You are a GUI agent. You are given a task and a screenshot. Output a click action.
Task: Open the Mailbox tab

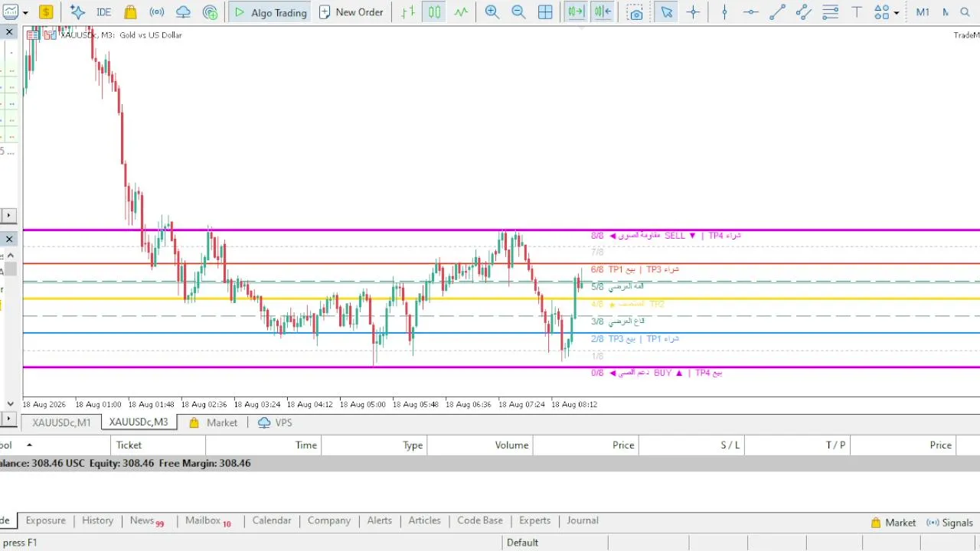(207, 521)
